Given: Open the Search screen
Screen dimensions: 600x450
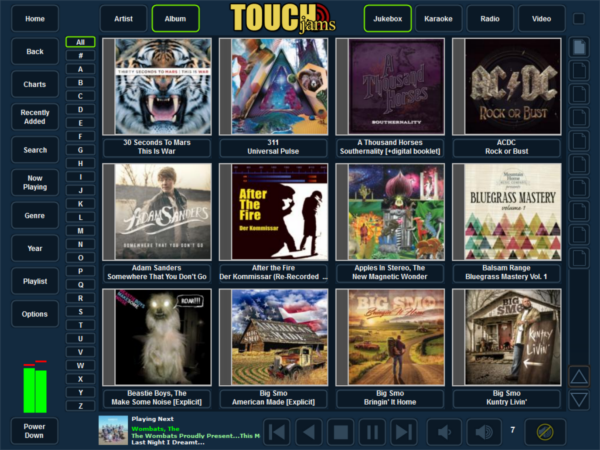Looking at the screenshot, I should click(35, 150).
